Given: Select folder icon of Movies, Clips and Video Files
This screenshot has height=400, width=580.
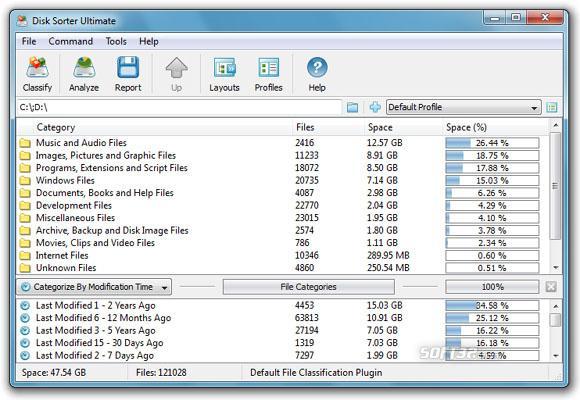Looking at the screenshot, I should (25, 243).
